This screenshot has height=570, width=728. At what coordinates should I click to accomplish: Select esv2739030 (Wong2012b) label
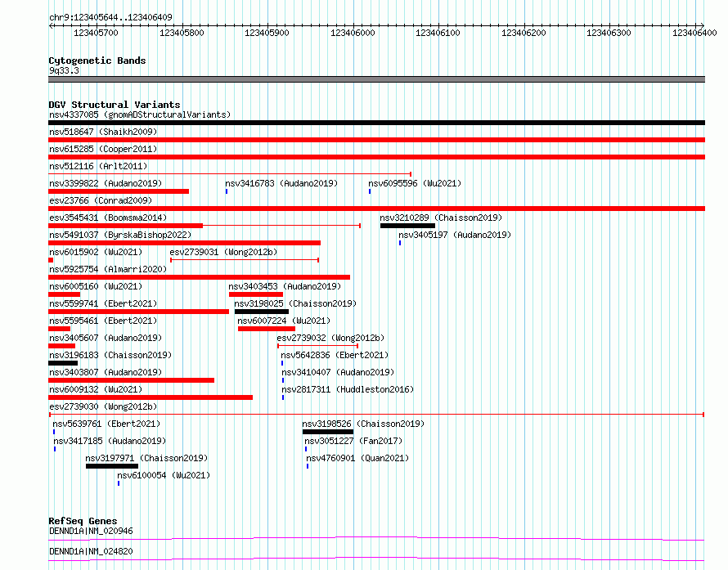103,406
